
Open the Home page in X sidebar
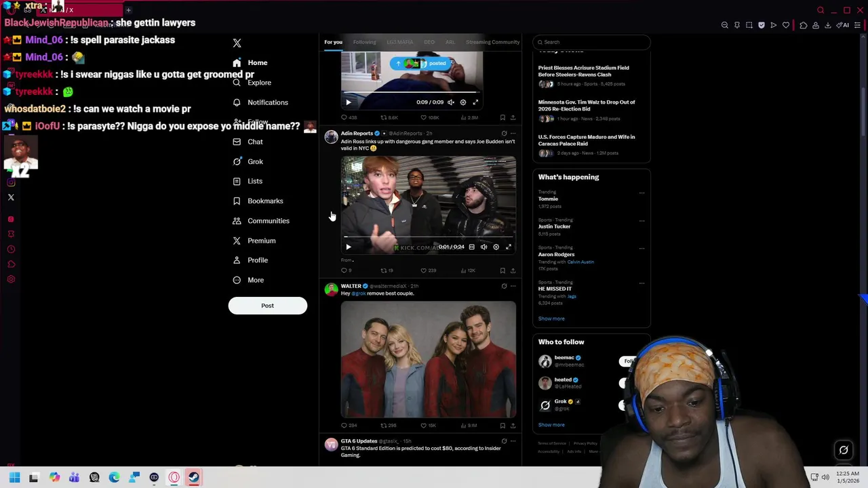(x=250, y=62)
